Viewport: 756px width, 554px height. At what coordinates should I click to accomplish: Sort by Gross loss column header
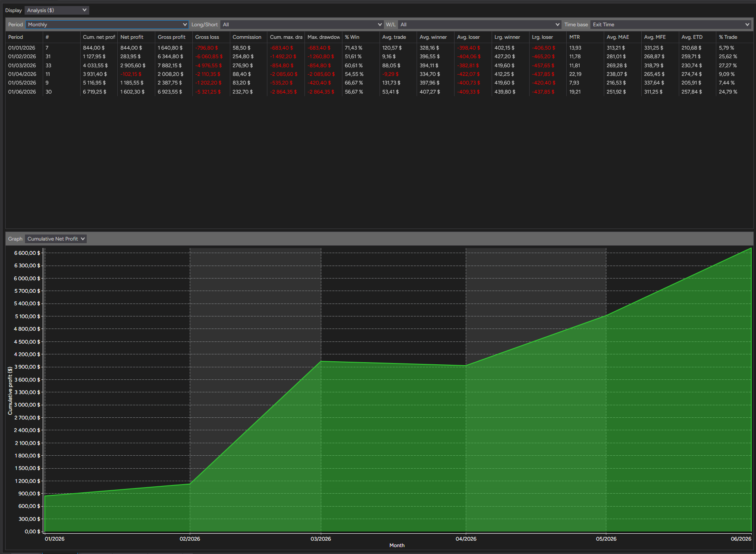click(x=211, y=37)
